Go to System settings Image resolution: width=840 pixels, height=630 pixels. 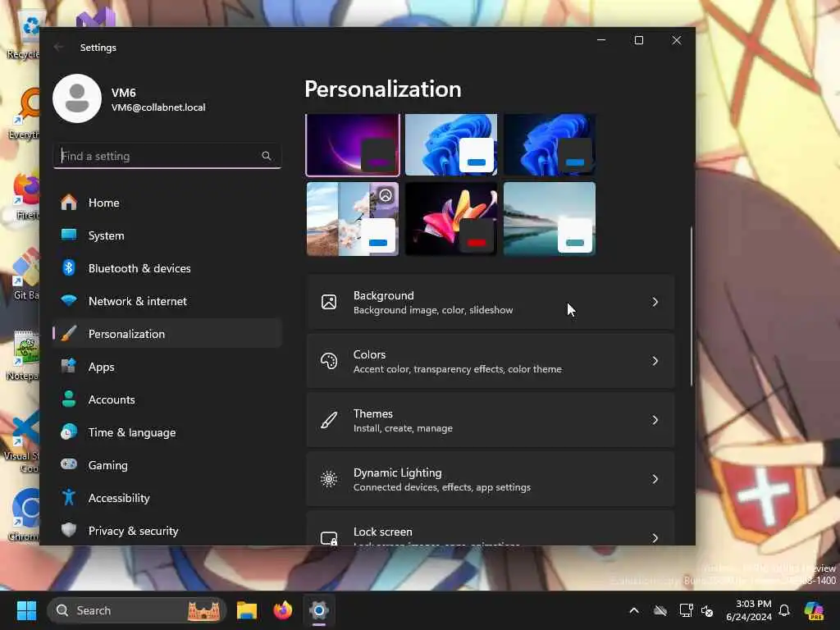click(167, 235)
